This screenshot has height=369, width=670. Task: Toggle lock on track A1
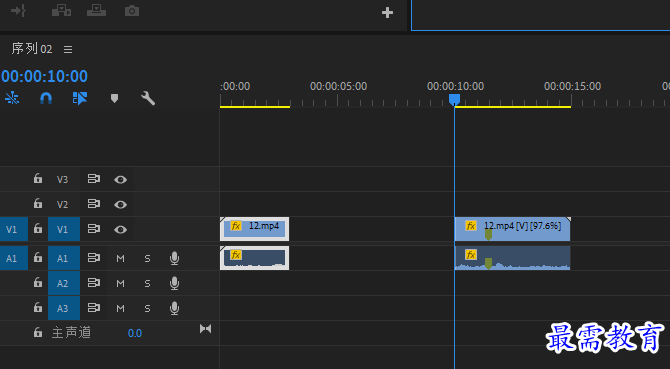[x=38, y=258]
